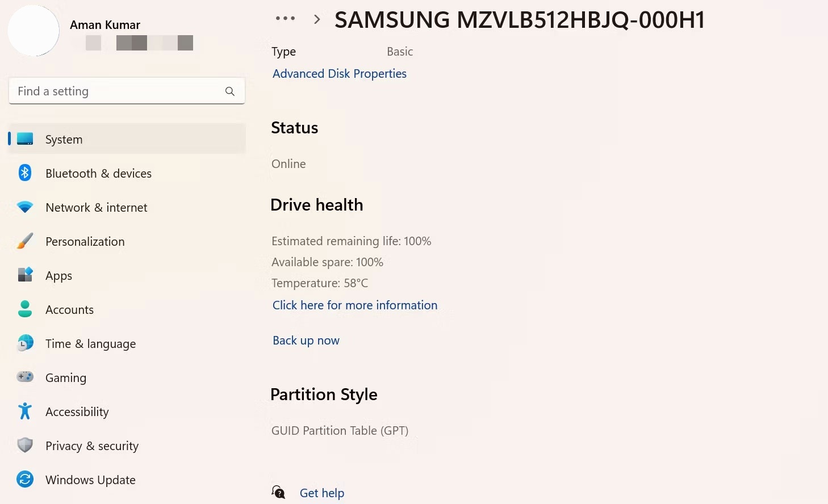This screenshot has width=828, height=504.
Task: Click the Accessibility figure icon
Action: tap(25, 411)
